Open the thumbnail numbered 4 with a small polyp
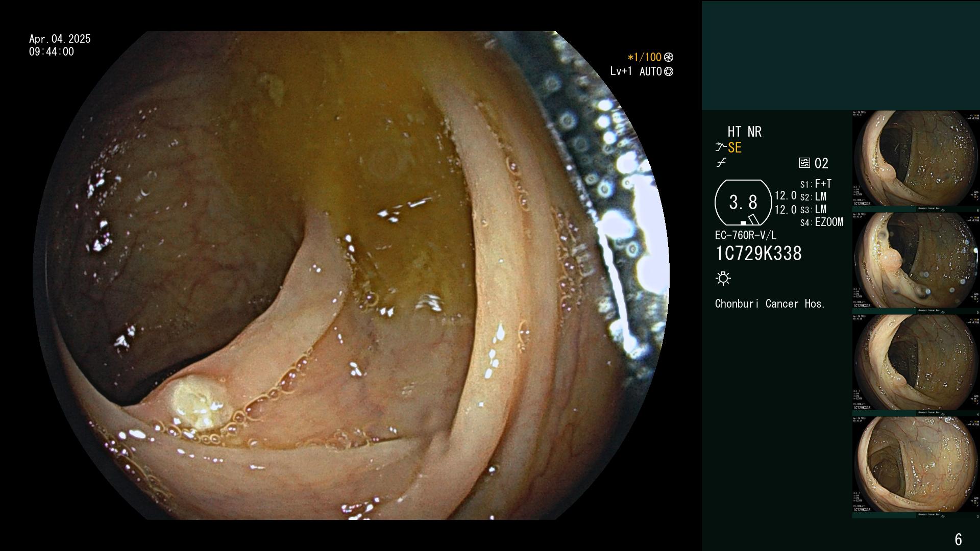The image size is (980, 551). pyautogui.click(x=916, y=365)
